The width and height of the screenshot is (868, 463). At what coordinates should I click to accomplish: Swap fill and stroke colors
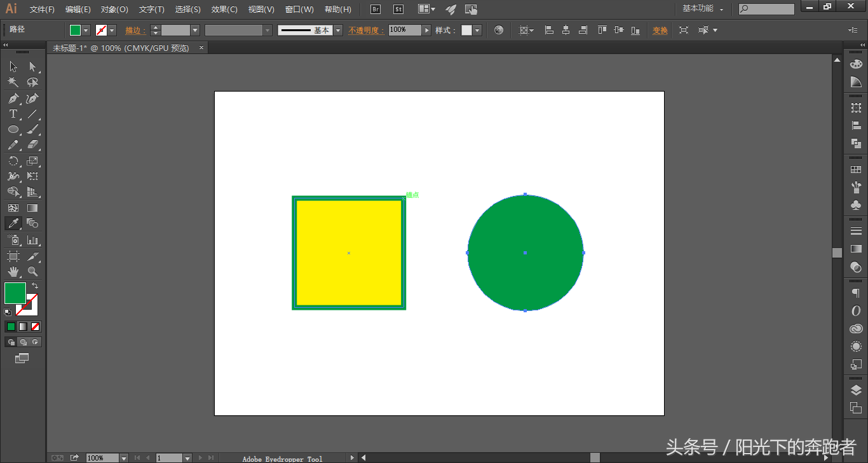pos(35,286)
